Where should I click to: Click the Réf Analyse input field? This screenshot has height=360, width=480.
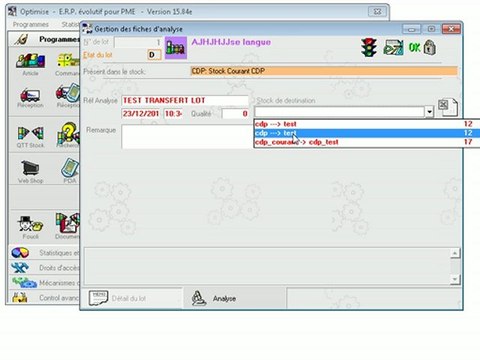[185, 100]
